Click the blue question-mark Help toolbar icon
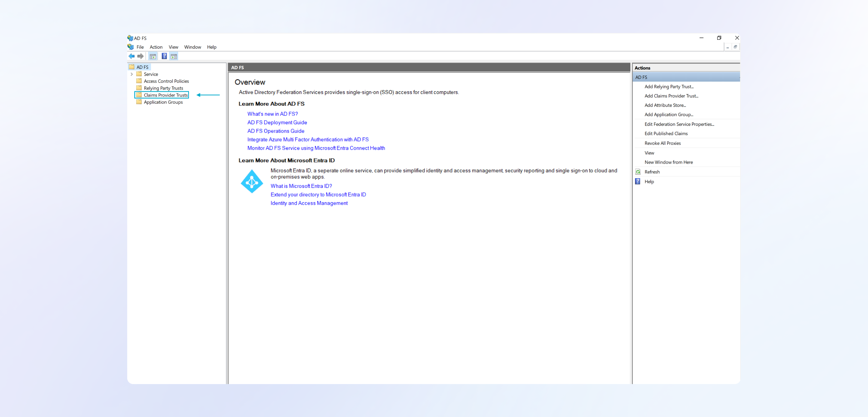 [x=164, y=56]
